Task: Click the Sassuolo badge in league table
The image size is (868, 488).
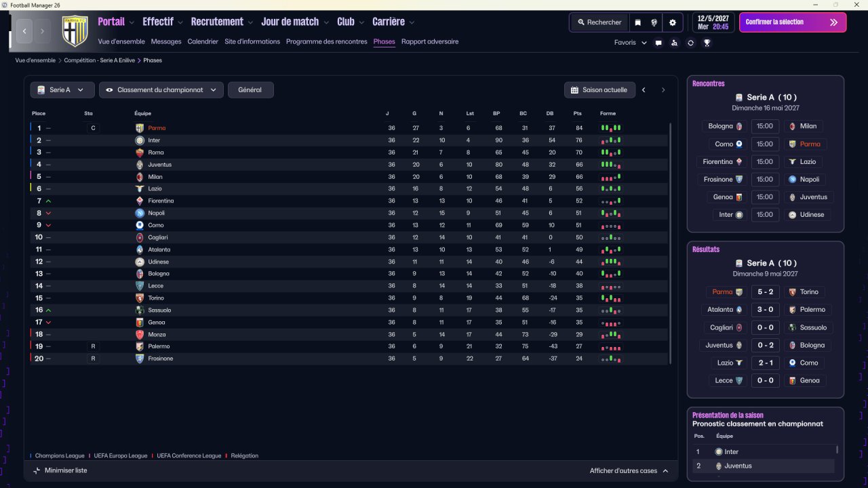Action: (140, 310)
